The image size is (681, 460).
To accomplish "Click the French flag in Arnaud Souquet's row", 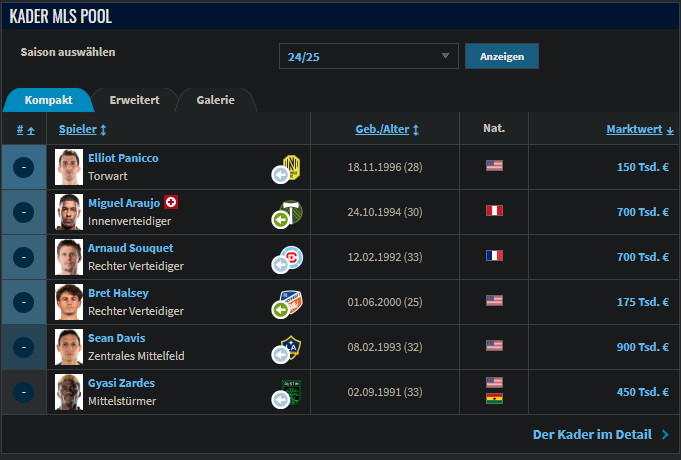I will point(494,256).
